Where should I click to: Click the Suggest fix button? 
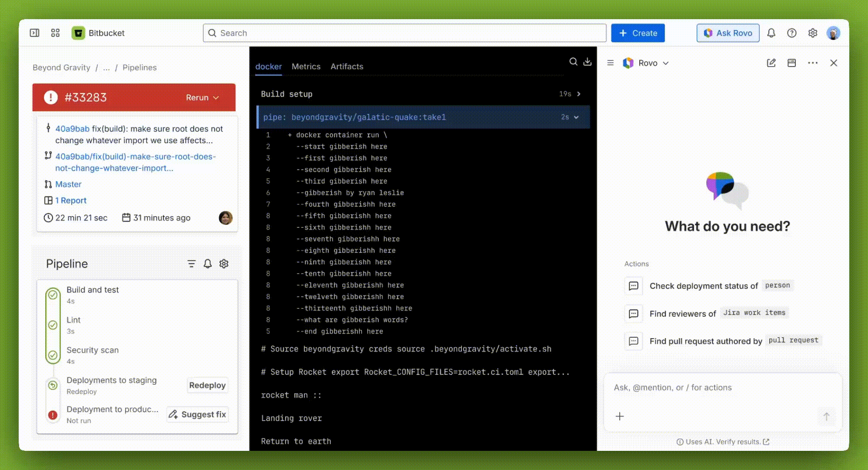[198, 415]
